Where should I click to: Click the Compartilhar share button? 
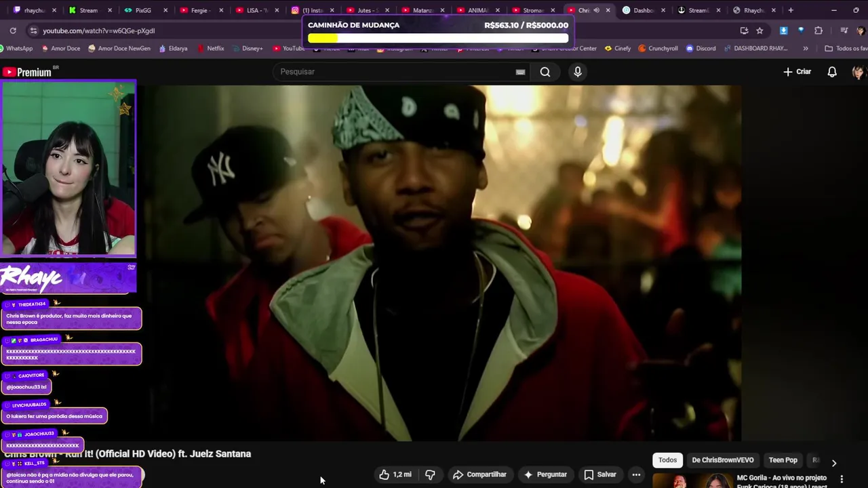pos(479,474)
